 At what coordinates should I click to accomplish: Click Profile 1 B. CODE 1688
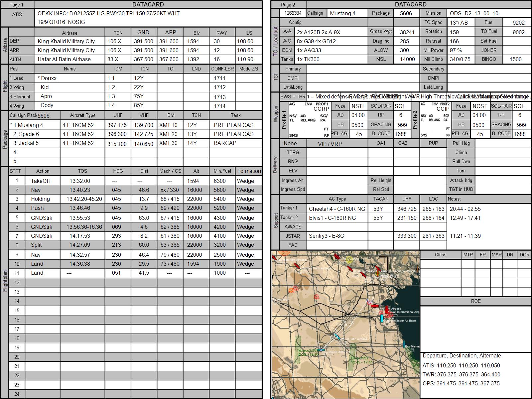point(401,134)
